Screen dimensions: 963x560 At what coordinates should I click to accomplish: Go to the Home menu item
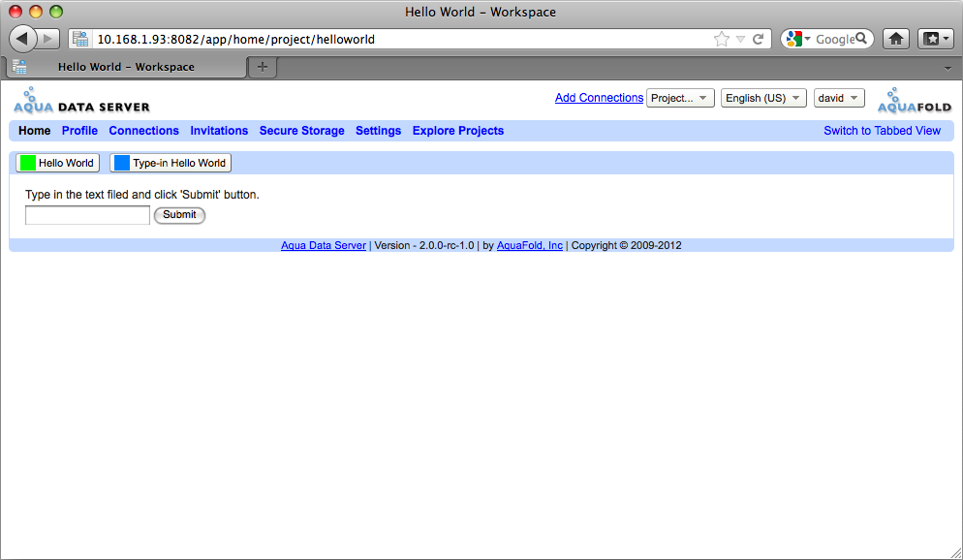[x=35, y=131]
